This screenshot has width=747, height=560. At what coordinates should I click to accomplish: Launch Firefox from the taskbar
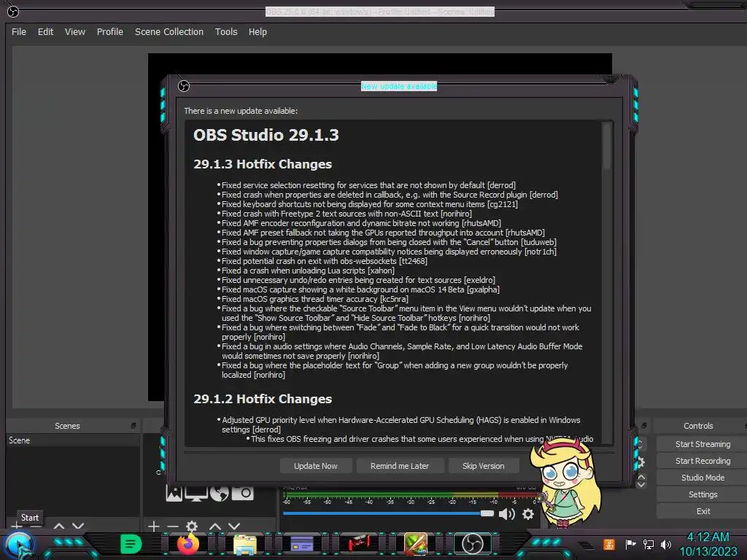coord(188,543)
